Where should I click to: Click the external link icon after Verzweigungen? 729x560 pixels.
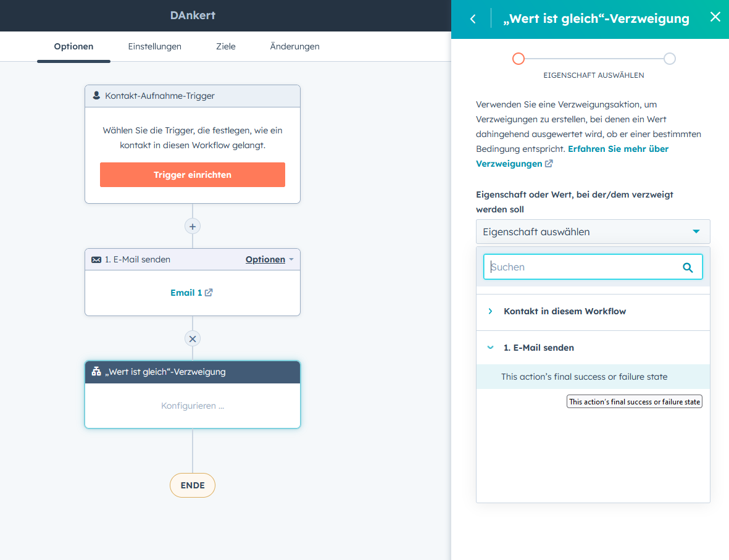[x=548, y=163]
